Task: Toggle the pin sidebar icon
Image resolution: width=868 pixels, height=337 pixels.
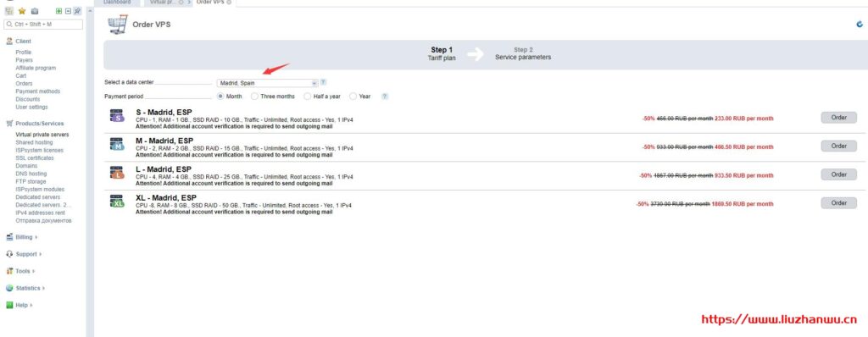Action: [x=77, y=10]
